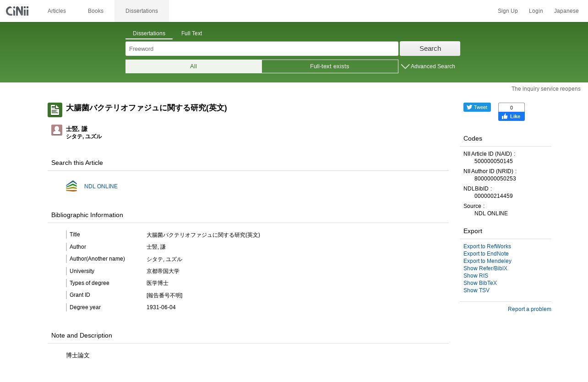The width and height of the screenshot is (588, 382).
Task: Click the Export section heading
Action: coord(473,231)
